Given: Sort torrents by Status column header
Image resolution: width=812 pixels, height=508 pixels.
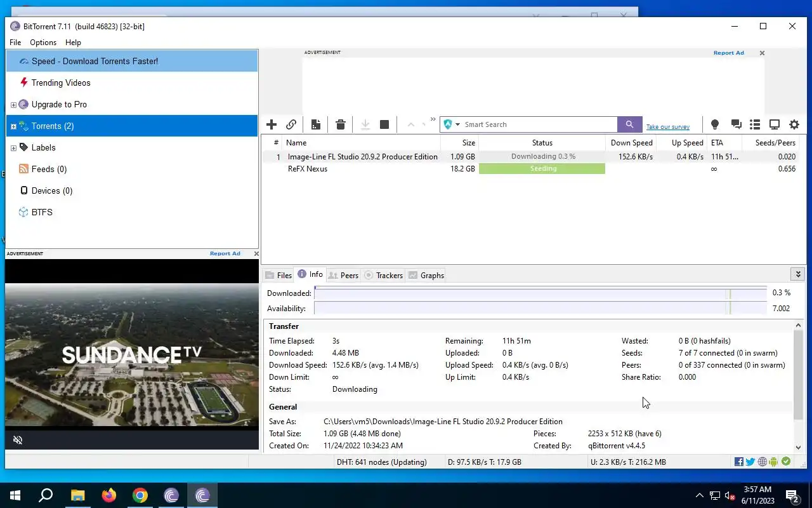Looking at the screenshot, I should tap(542, 143).
